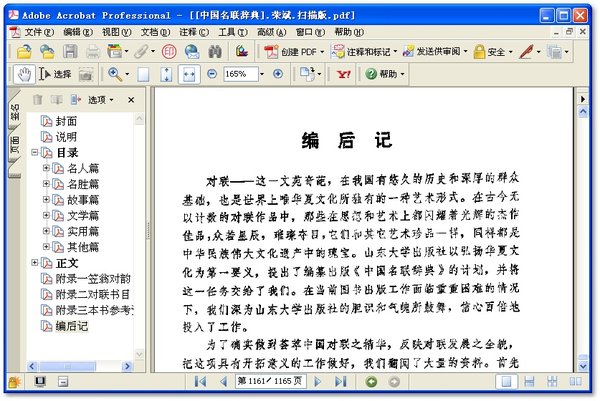The width and height of the screenshot is (600, 401).
Task: Select the Hand tool
Action: pos(24,74)
